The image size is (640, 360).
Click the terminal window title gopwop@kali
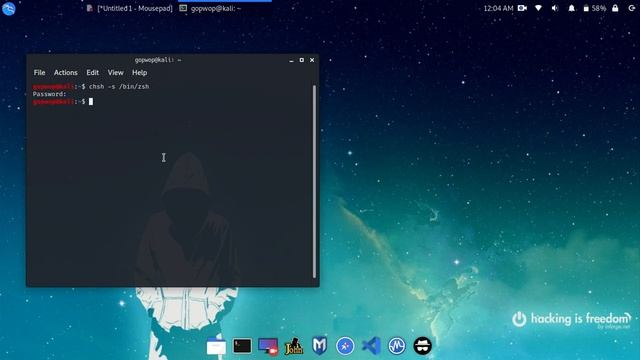point(158,60)
